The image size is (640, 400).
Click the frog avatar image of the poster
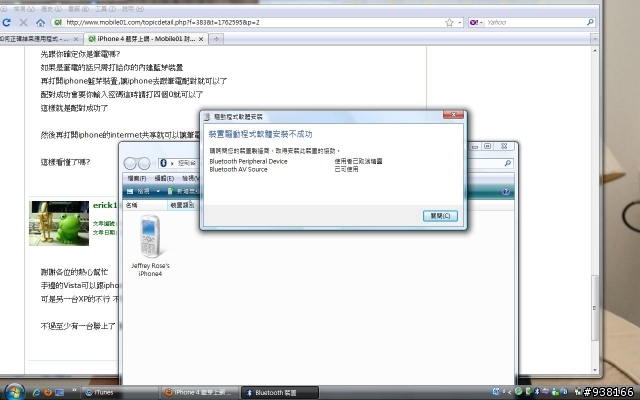coord(59,223)
